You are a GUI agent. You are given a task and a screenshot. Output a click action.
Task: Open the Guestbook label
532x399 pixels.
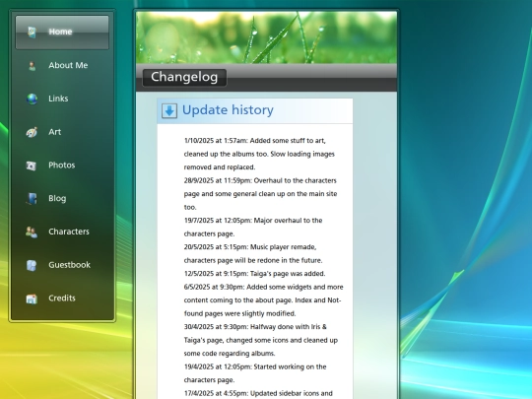(70, 265)
